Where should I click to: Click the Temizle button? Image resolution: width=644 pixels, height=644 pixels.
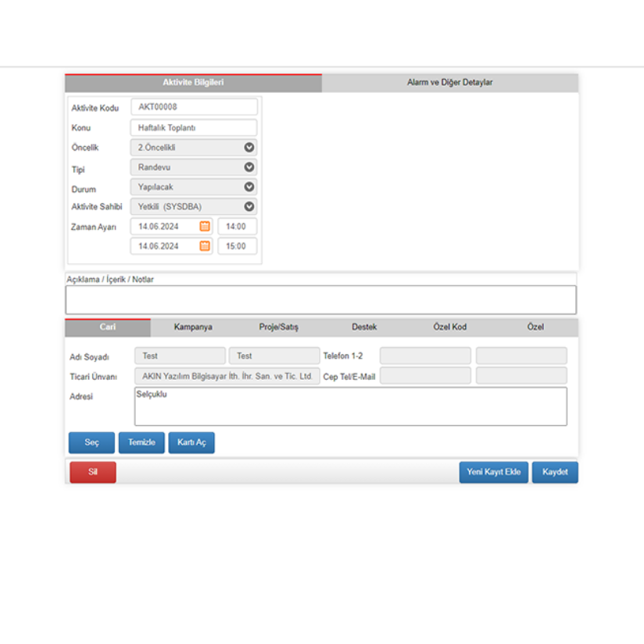tap(141, 442)
